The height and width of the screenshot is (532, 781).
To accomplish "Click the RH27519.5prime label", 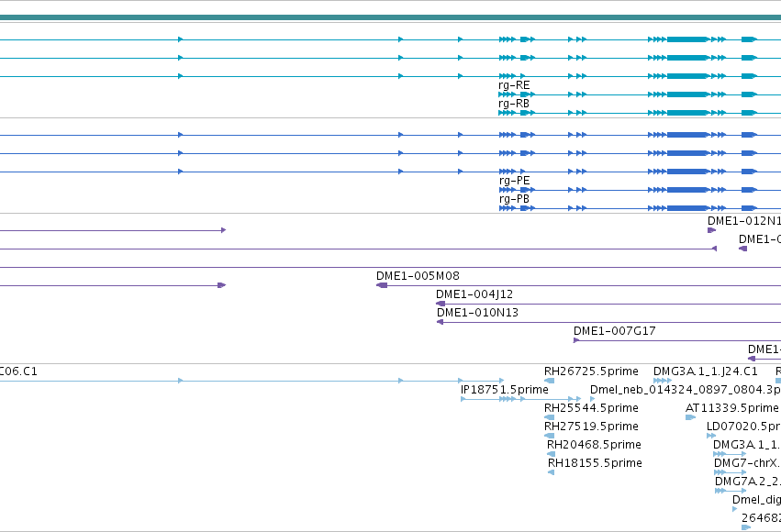I will 591,427.
